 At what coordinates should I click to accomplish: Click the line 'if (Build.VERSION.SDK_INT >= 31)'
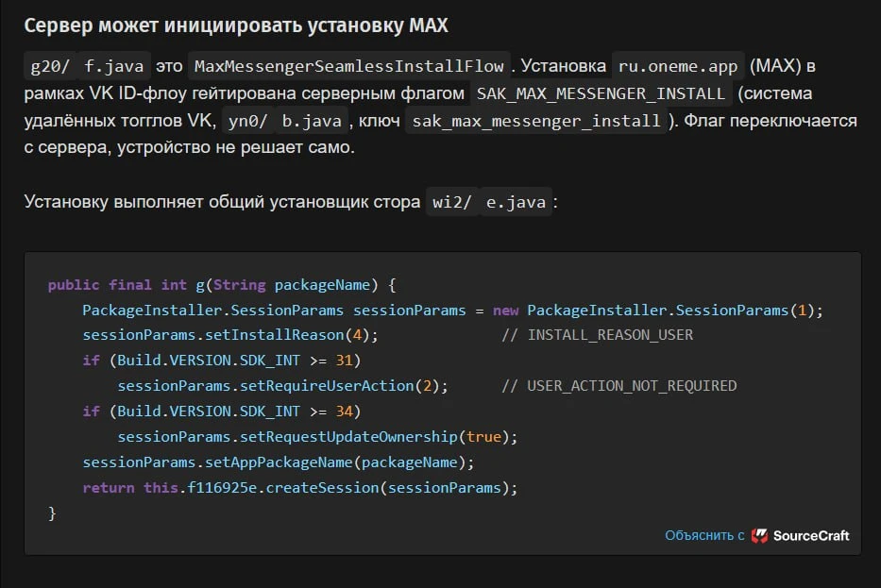[221, 360]
